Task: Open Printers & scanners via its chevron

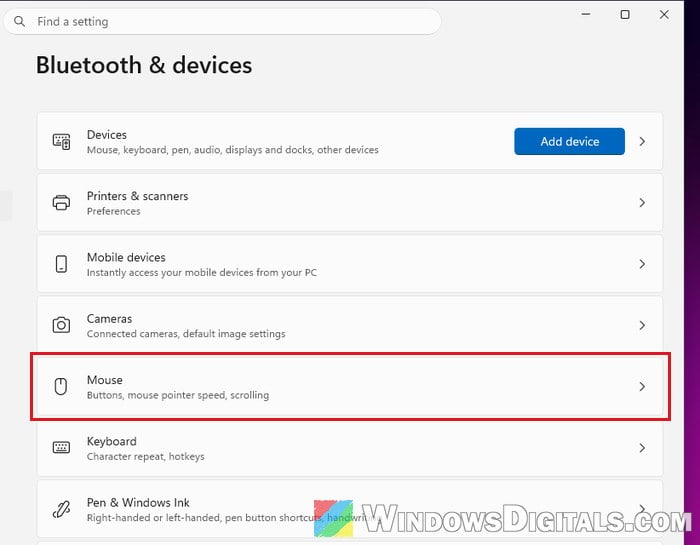Action: point(642,203)
